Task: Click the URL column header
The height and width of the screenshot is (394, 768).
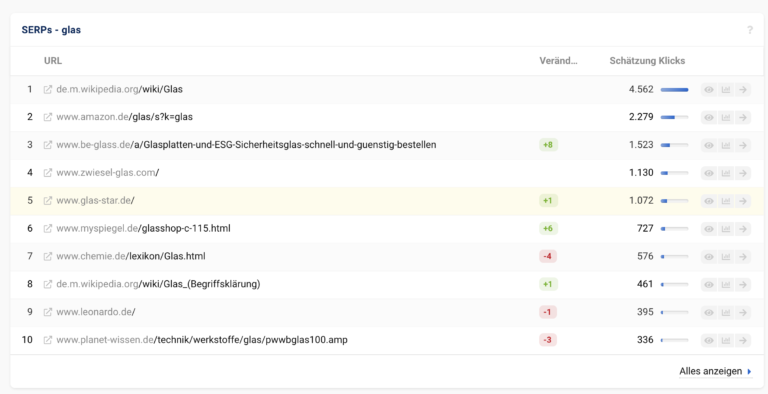Action: tap(53, 61)
